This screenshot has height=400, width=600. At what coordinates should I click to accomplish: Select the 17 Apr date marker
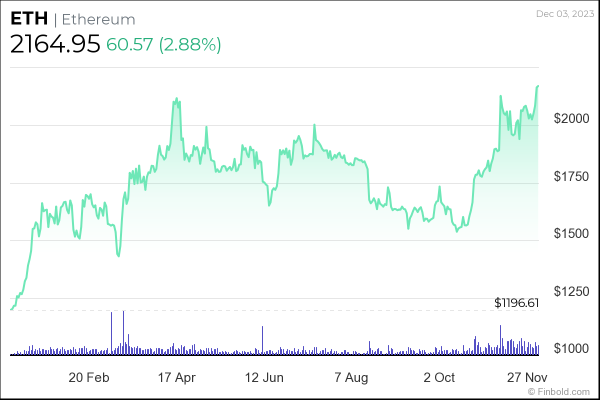point(177,377)
